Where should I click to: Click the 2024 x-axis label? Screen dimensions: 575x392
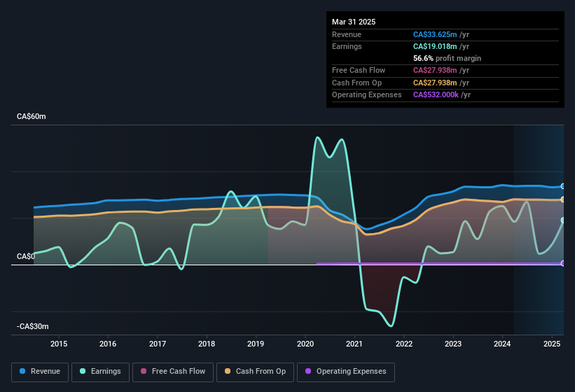tap(502, 344)
